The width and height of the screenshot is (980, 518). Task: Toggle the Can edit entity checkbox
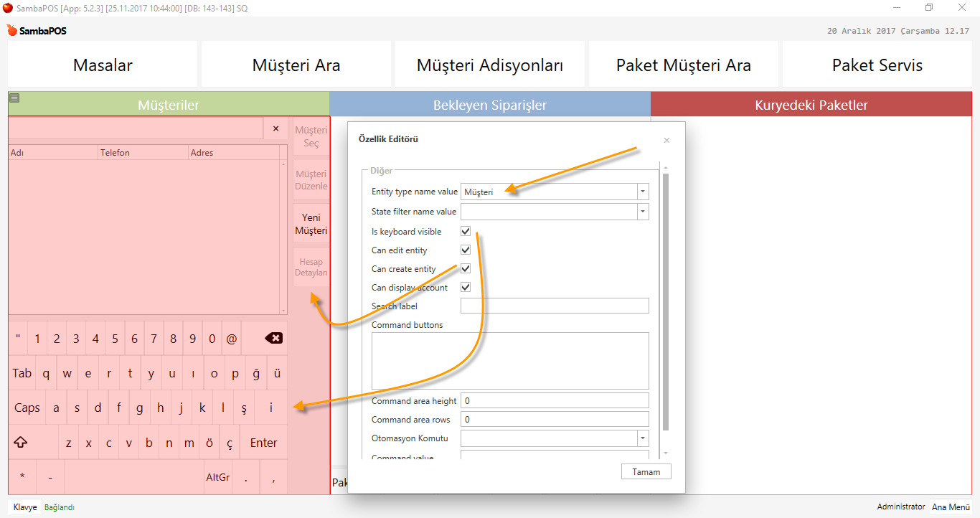(466, 250)
